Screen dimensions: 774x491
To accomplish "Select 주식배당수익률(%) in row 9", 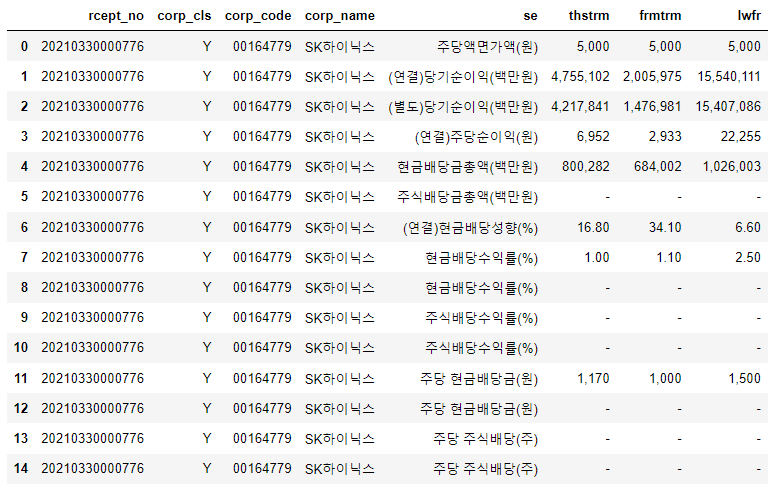I will [x=481, y=318].
